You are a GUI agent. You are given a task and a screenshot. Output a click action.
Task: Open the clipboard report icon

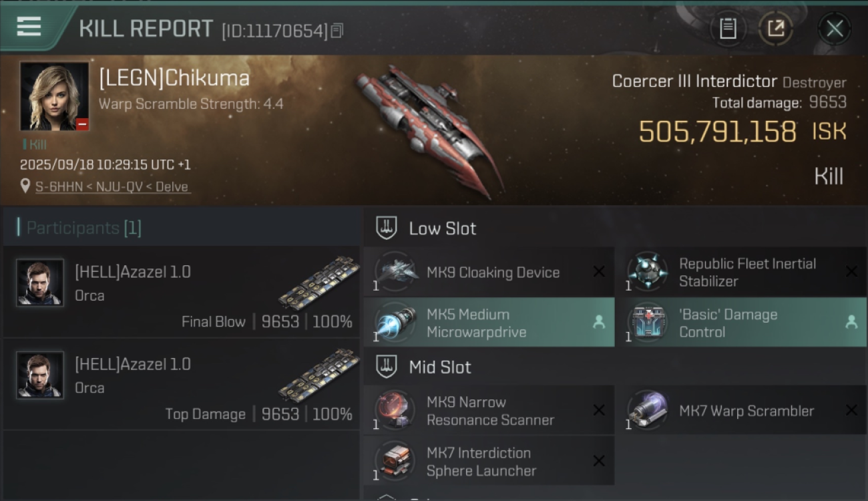[x=728, y=29]
